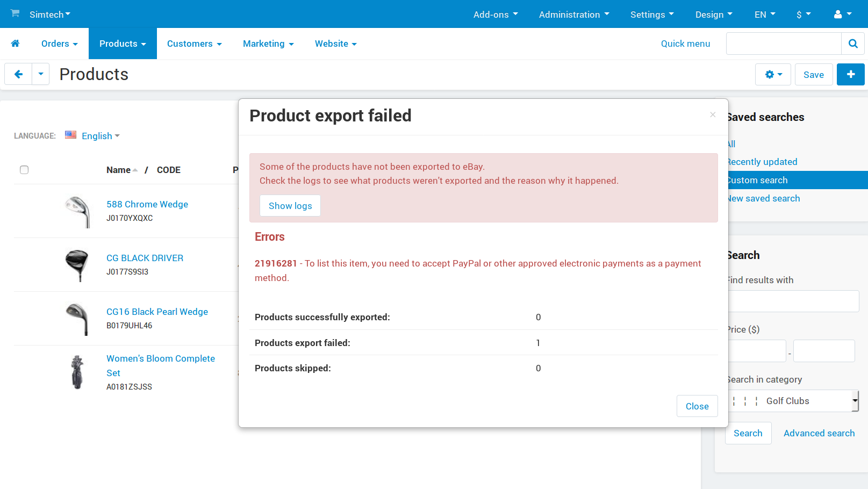Image resolution: width=868 pixels, height=489 pixels.
Task: Open the 588 Chrome Wedge product
Action: (x=147, y=204)
